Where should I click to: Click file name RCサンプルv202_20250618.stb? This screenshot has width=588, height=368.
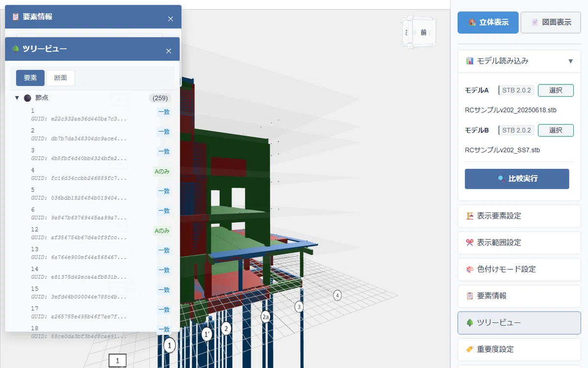click(511, 110)
